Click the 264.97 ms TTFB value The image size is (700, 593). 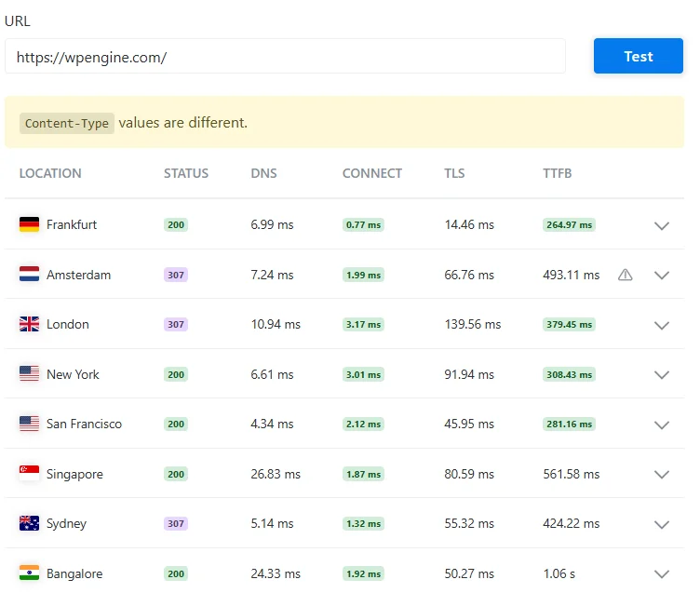(569, 224)
